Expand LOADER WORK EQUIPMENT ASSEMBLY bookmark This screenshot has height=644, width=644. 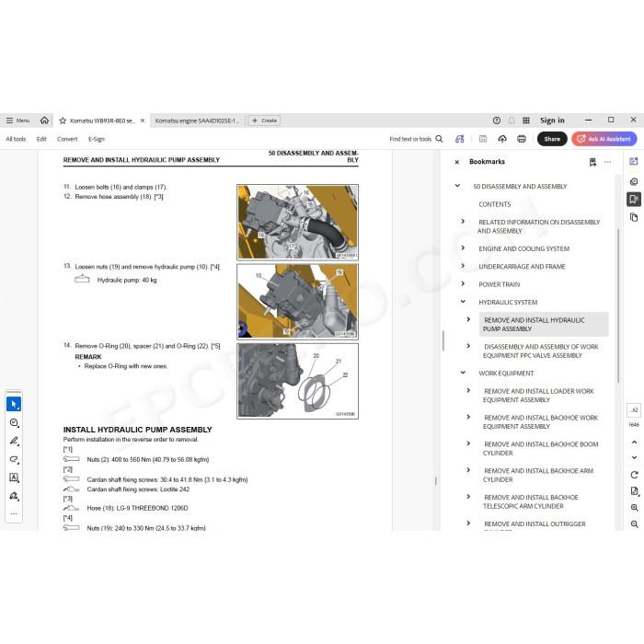tap(468, 390)
